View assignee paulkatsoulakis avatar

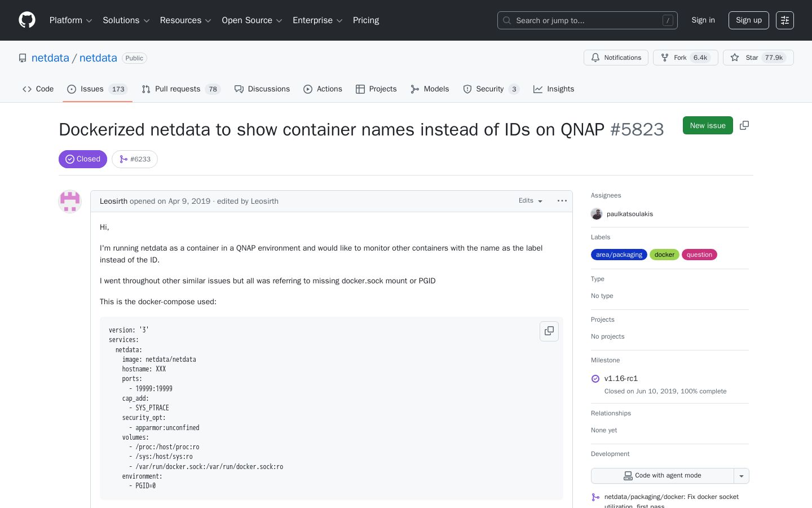pyautogui.click(x=597, y=214)
